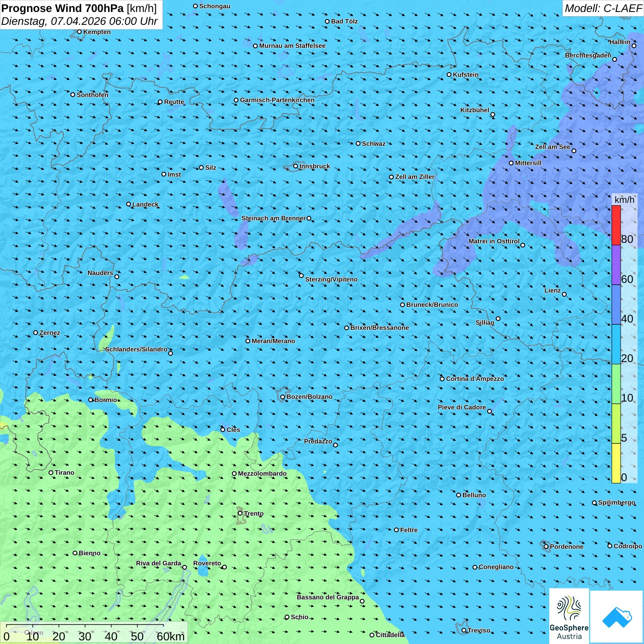Click the 'Cortina d'Ampezzo' label
644x644 pixels.
click(475, 379)
